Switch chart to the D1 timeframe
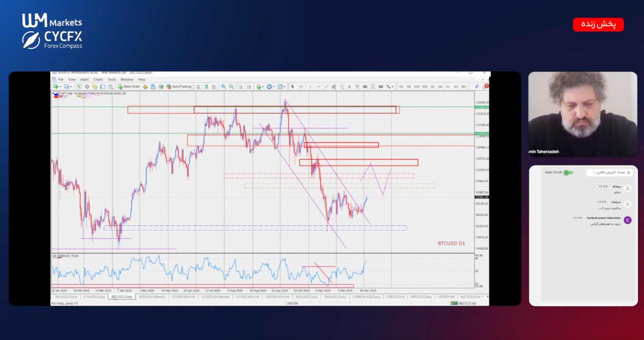Viewport: 644px width, 340px height. 448,87
